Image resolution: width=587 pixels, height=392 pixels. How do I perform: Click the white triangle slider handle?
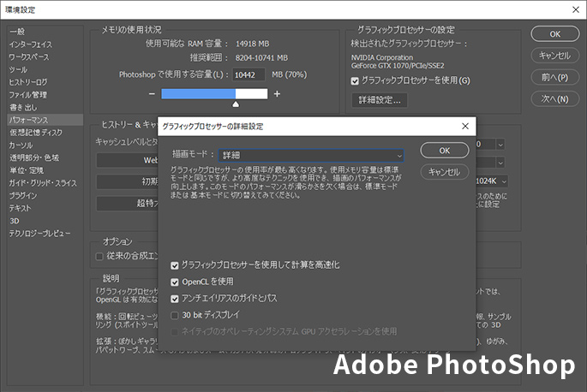236,104
